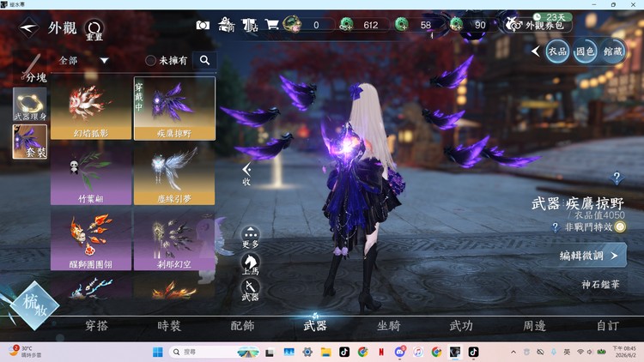Switch to the 武功 tab
This screenshot has width=644, height=362.
click(x=461, y=326)
